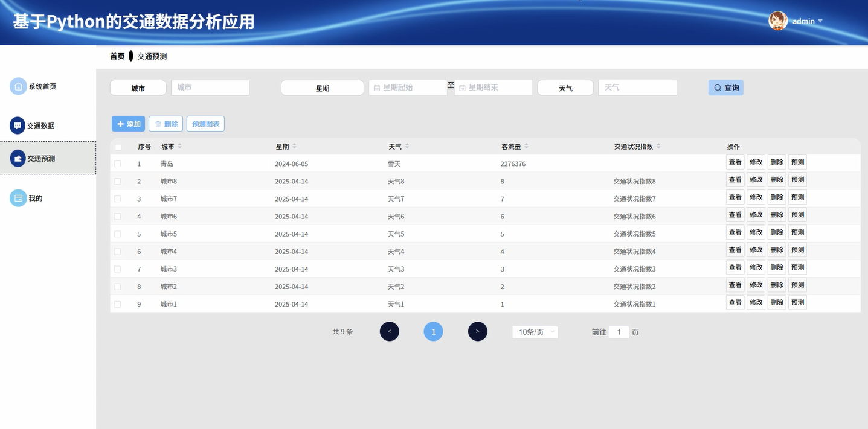Click the 交通预测 sidebar icon
Viewport: 868px width, 429px height.
[17, 158]
